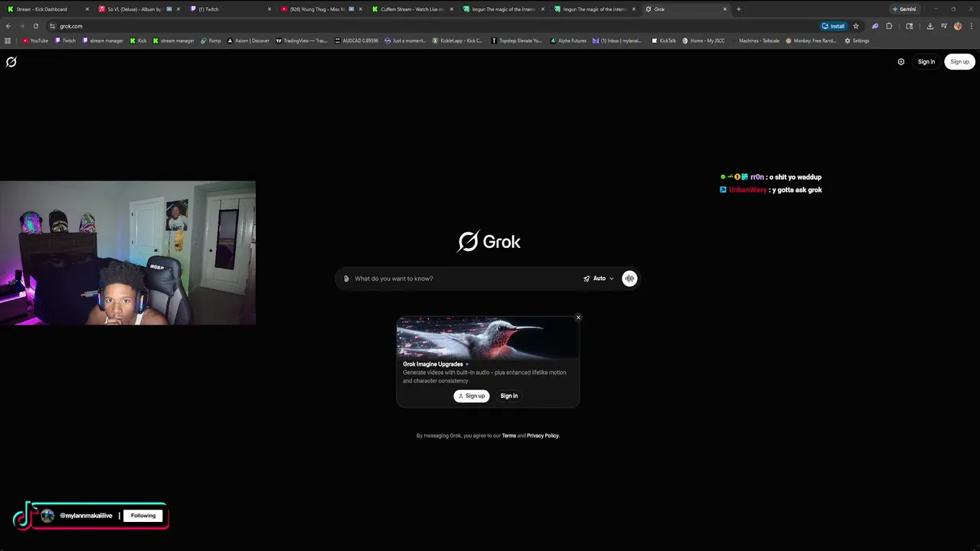Click Sign in at top right
This screenshot has height=551, width=980.
coord(926,62)
